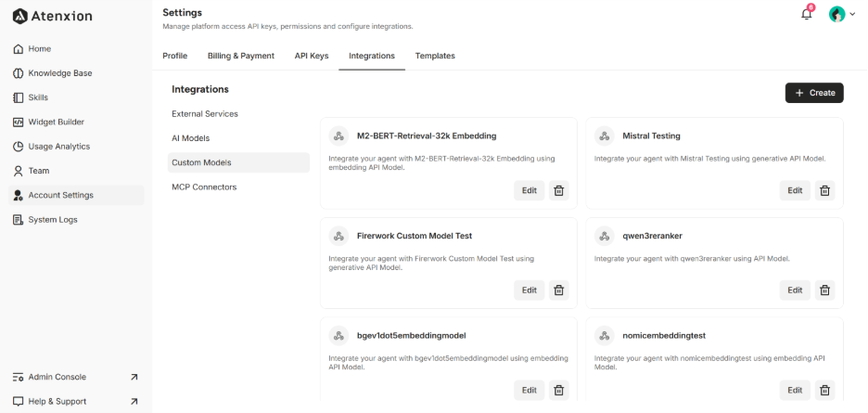Viewport: 868px width, 413px height.
Task: Click the Help & Support chat icon
Action: pos(19,401)
